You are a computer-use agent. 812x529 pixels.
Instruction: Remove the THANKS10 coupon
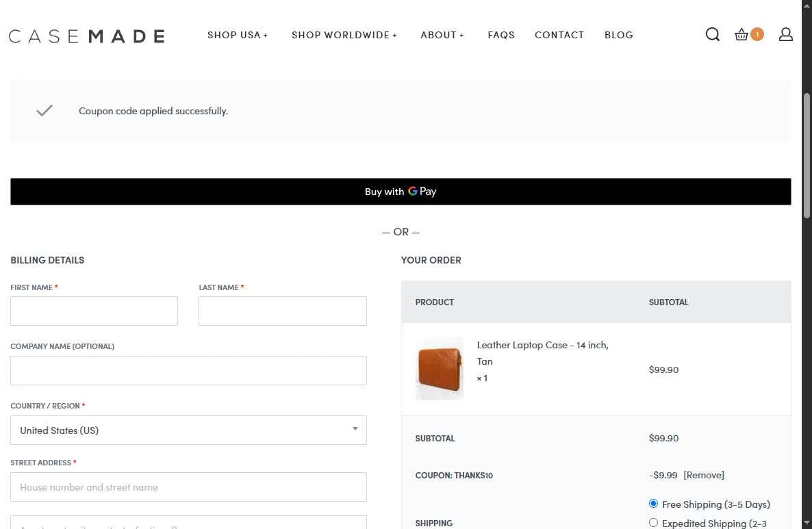pyautogui.click(x=704, y=475)
